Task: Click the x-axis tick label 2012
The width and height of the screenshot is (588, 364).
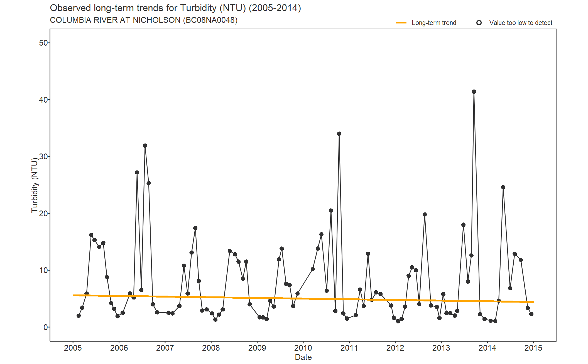Action: pyautogui.click(x=395, y=348)
